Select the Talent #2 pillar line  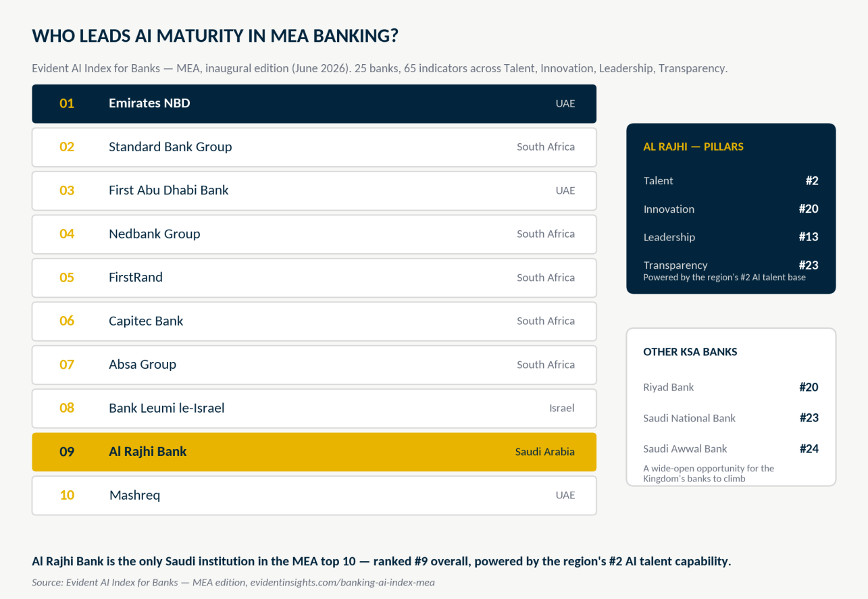(x=731, y=181)
